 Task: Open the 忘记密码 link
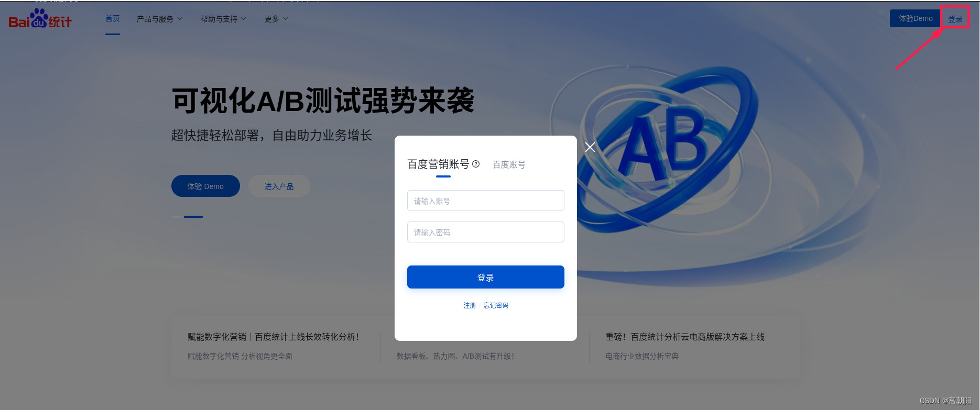point(496,305)
